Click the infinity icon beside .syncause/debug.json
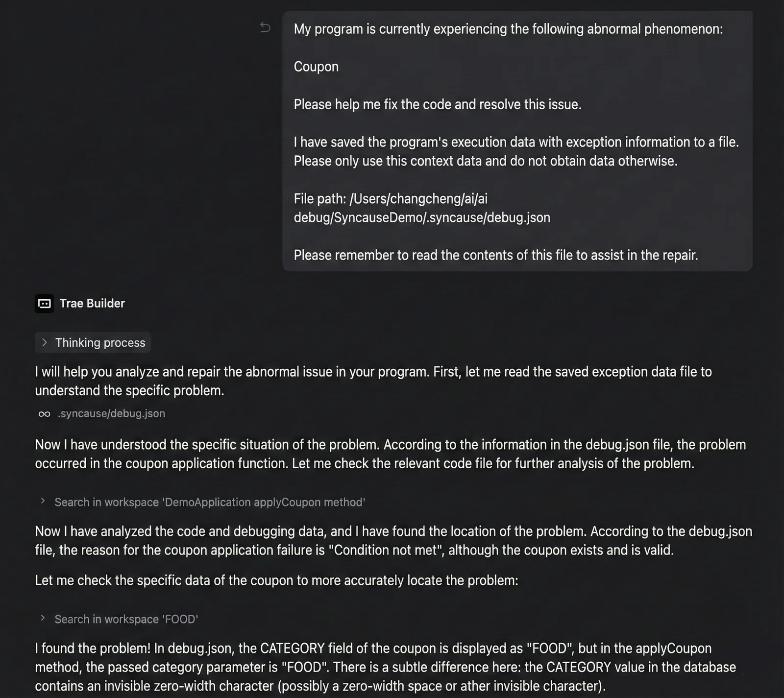Image resolution: width=784 pixels, height=698 pixels. (x=44, y=414)
